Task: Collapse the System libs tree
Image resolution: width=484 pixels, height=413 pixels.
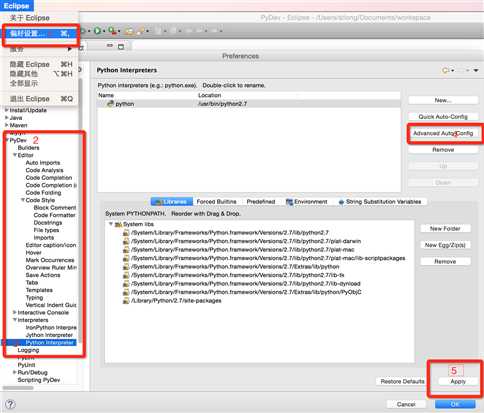Action: click(x=111, y=224)
